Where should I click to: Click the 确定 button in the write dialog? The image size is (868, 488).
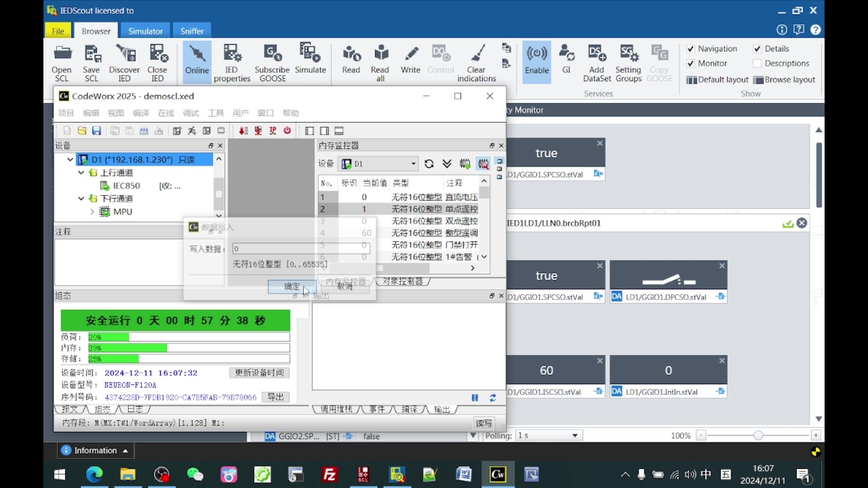pyautogui.click(x=292, y=286)
